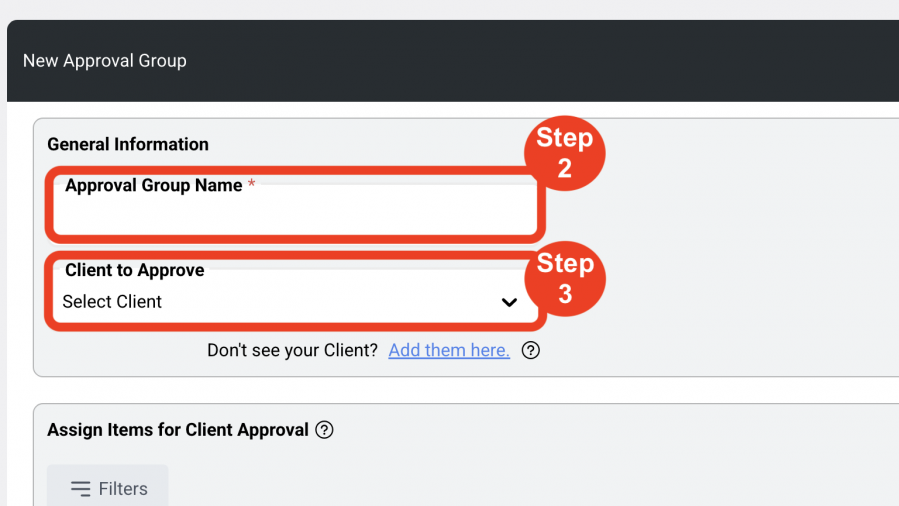This screenshot has width=899, height=506.
Task: Click the red Step 2 badge
Action: 565,153
